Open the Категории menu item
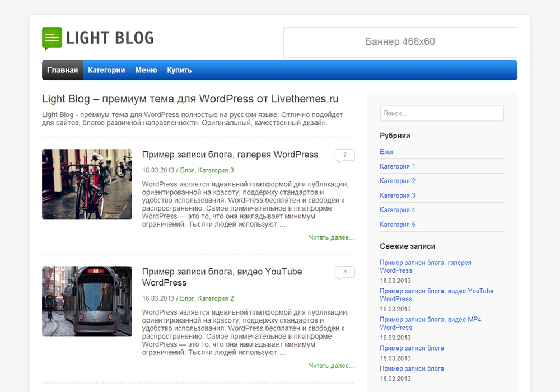The height and width of the screenshot is (392, 560). pyautogui.click(x=106, y=70)
